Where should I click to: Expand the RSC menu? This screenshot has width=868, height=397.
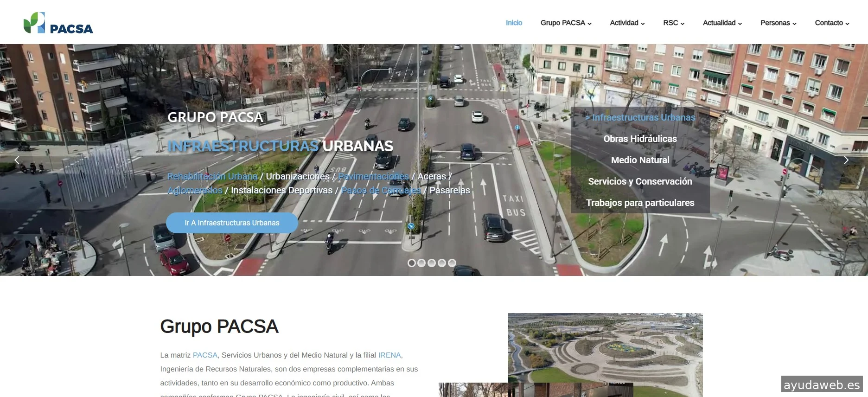pos(673,23)
